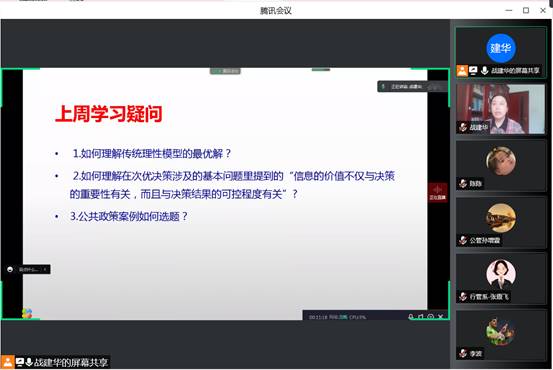Click the colorful pinwheel icon at slide bottom-left

pos(27,313)
